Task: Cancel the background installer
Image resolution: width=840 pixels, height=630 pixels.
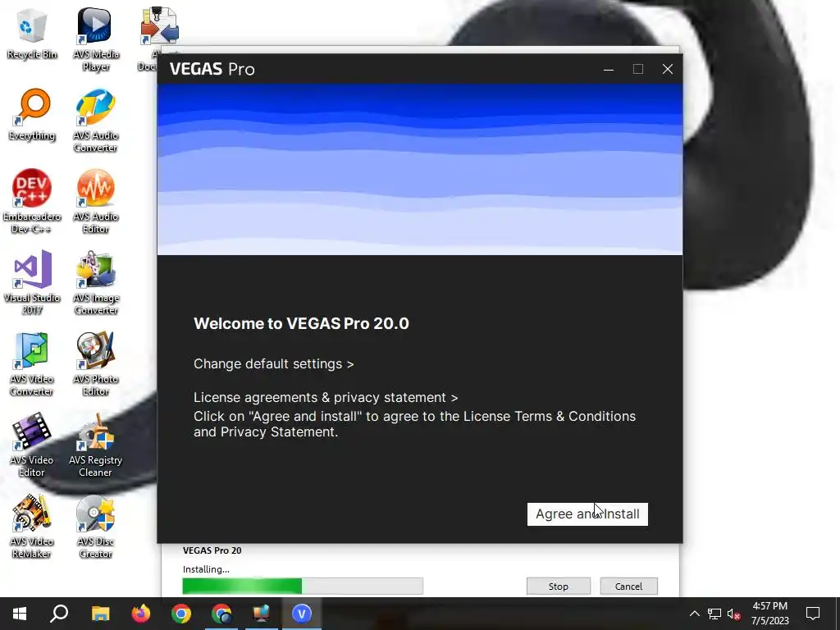Action: pos(628,586)
